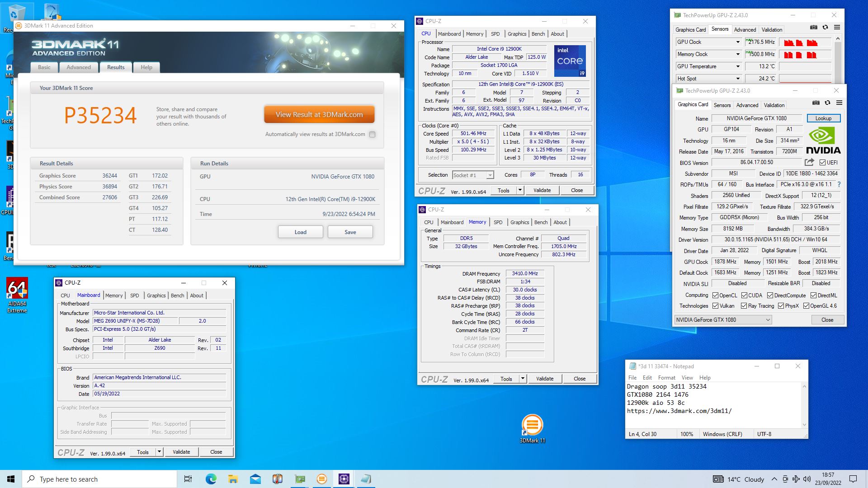The height and width of the screenshot is (488, 868).
Task: Open the SPD tab in the CPU-Z CPU window
Action: coord(495,34)
